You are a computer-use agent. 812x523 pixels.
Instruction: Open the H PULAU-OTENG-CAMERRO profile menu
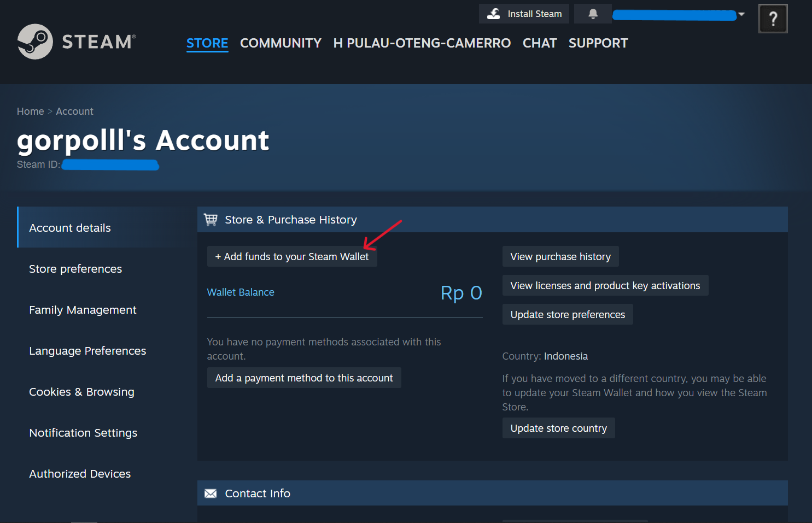422,43
